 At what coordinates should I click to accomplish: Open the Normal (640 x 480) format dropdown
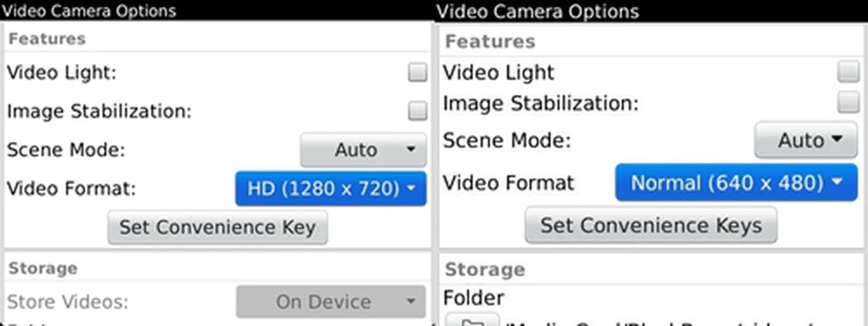(x=736, y=183)
